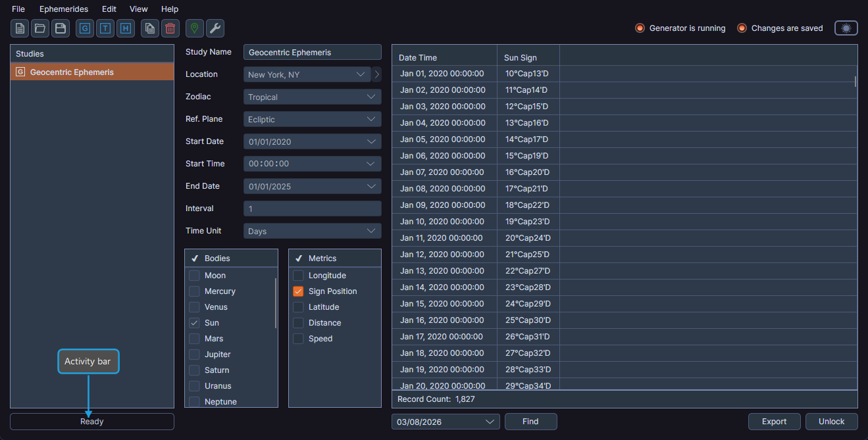
Task: Expand the Time Unit dropdown
Action: [312, 231]
